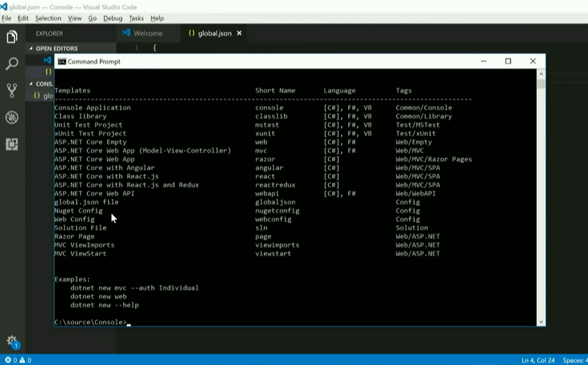The width and height of the screenshot is (588, 365).
Task: Open the Debug view in activity bar
Action: tap(11, 117)
